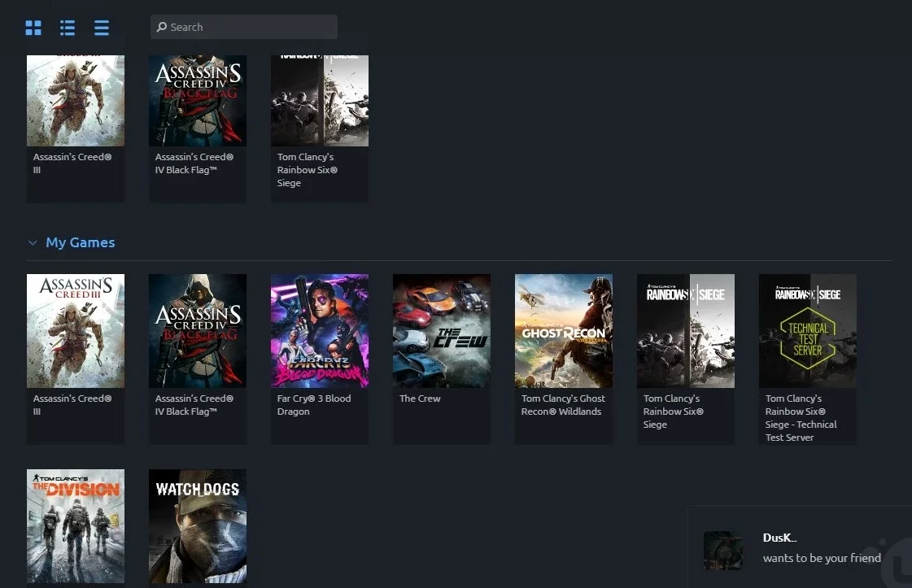Switch to compact list view

[x=101, y=28]
